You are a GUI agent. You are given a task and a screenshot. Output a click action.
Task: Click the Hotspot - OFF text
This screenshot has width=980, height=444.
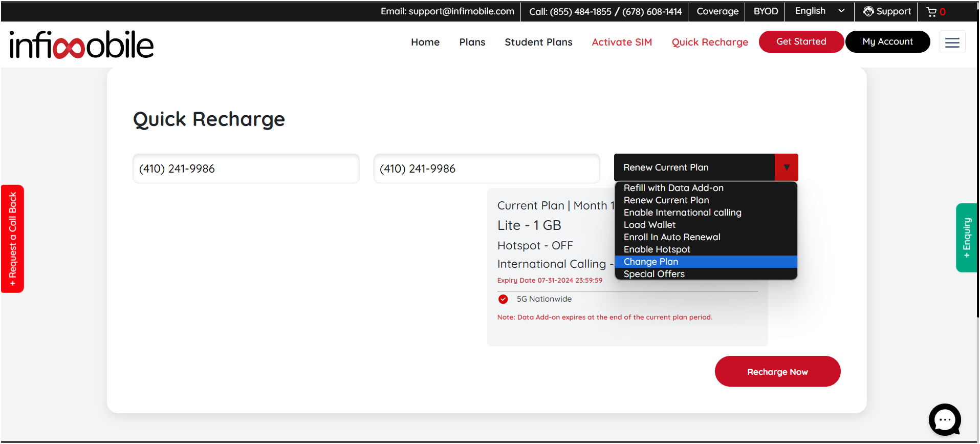[535, 245]
